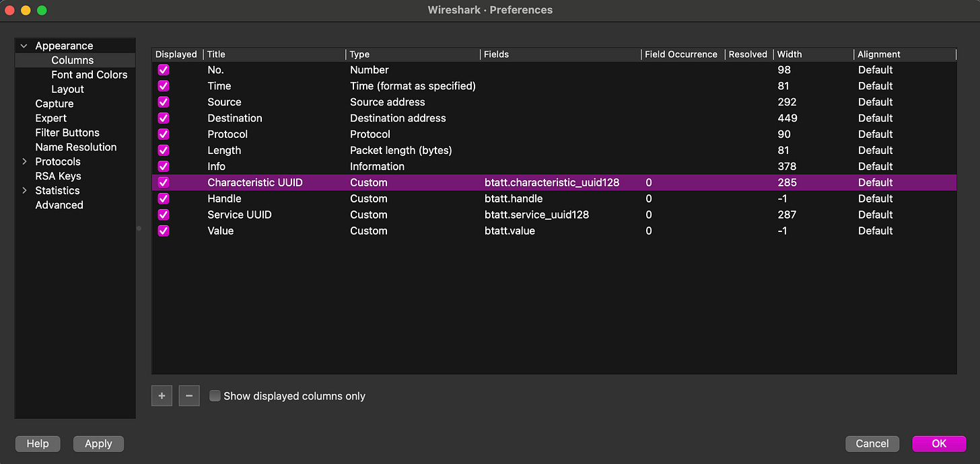Toggle Displayed checkbox for Protocol row
This screenshot has height=464, width=980.
(x=163, y=134)
